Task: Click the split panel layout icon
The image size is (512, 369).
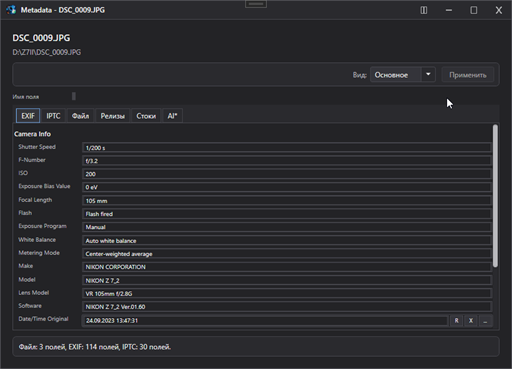Action: click(424, 10)
